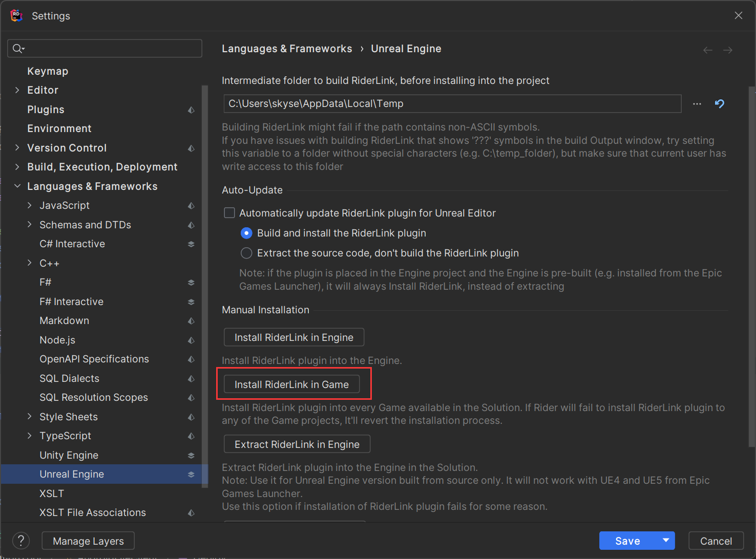Select Node.js in the settings tree
Screen dimensions: 756x559
57,340
